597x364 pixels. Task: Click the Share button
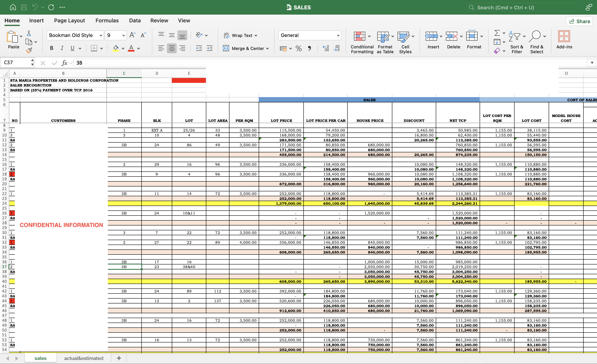tap(579, 21)
